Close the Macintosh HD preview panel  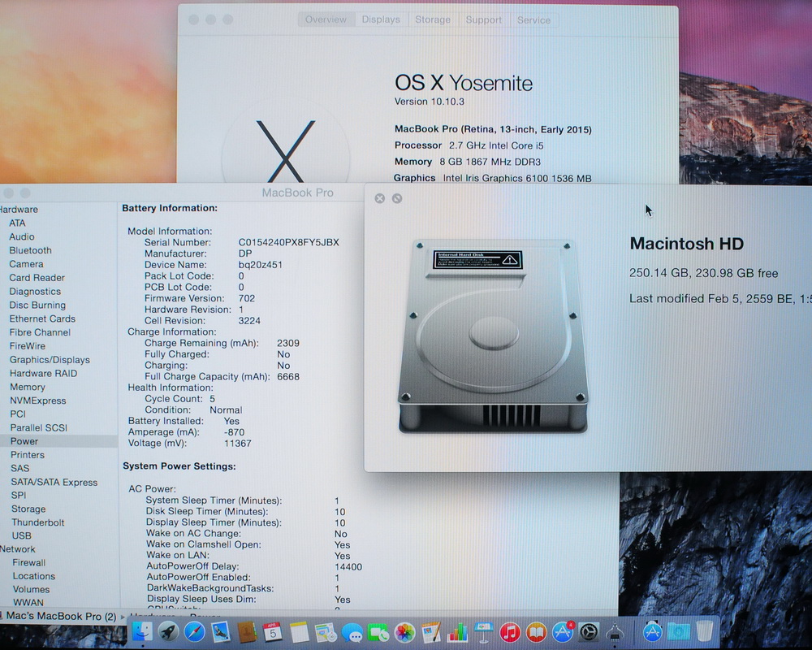[x=379, y=198]
